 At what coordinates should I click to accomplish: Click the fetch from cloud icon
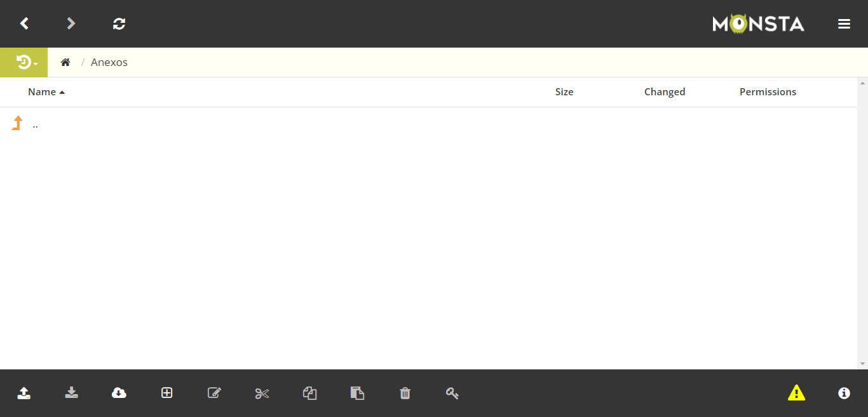pyautogui.click(x=119, y=393)
